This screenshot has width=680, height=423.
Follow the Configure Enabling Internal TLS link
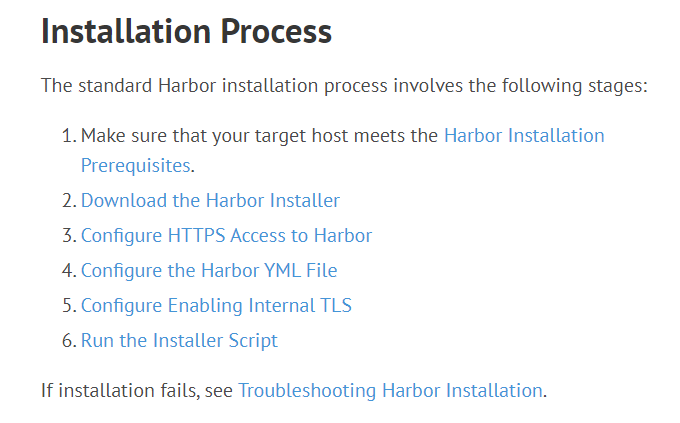pyautogui.click(x=216, y=306)
